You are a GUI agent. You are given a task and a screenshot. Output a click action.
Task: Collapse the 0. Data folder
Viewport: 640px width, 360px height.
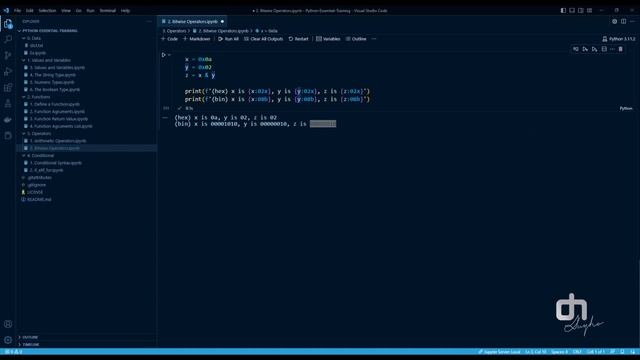point(33,38)
